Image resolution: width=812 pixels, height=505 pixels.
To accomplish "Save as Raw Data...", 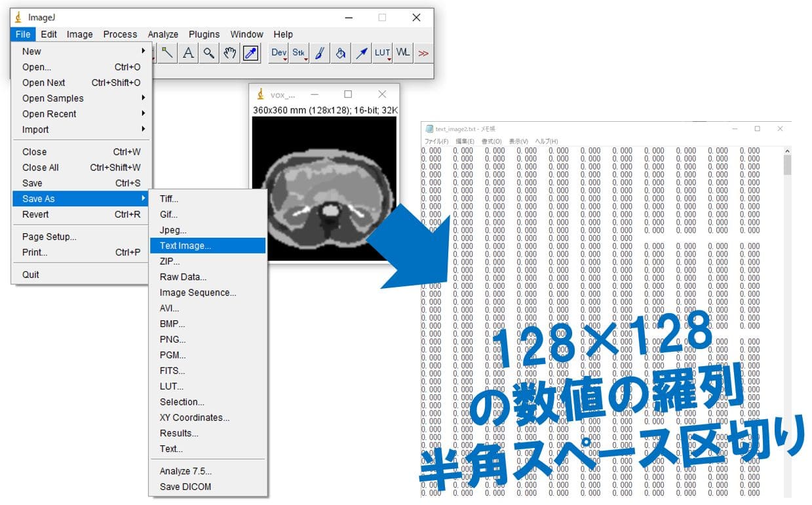I will 208,277.
